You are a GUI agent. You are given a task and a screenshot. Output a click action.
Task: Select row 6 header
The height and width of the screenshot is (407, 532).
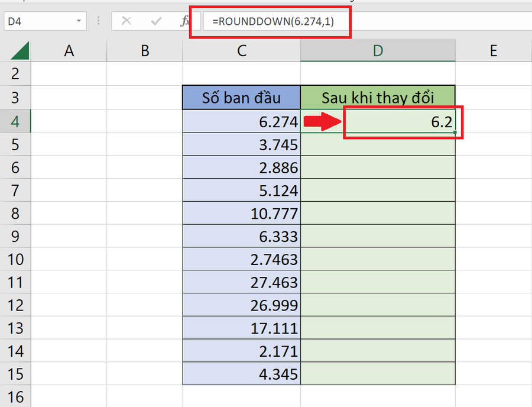coord(15,167)
